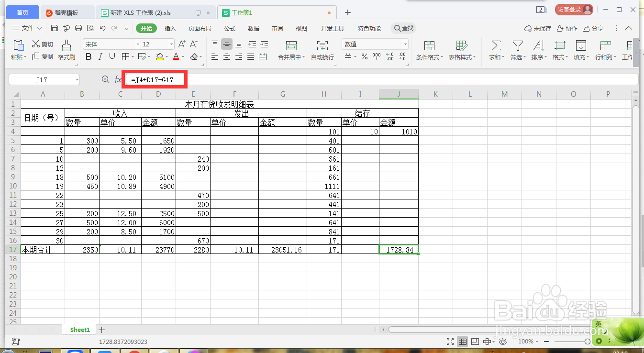Open the 页面布局 (Page Layout) tab
644x353 pixels.
click(x=200, y=28)
